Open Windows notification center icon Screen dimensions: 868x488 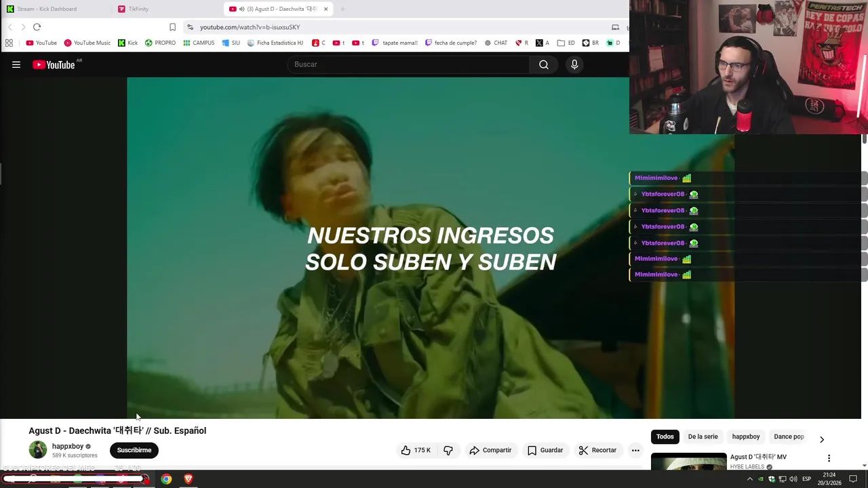(x=853, y=479)
